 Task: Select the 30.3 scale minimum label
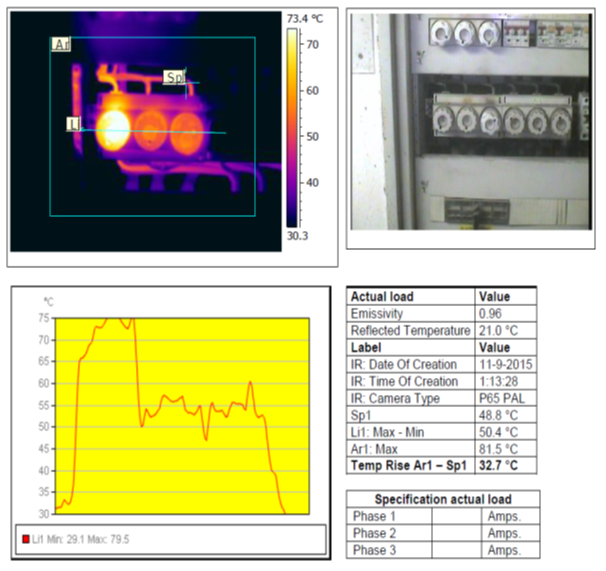coord(297,235)
